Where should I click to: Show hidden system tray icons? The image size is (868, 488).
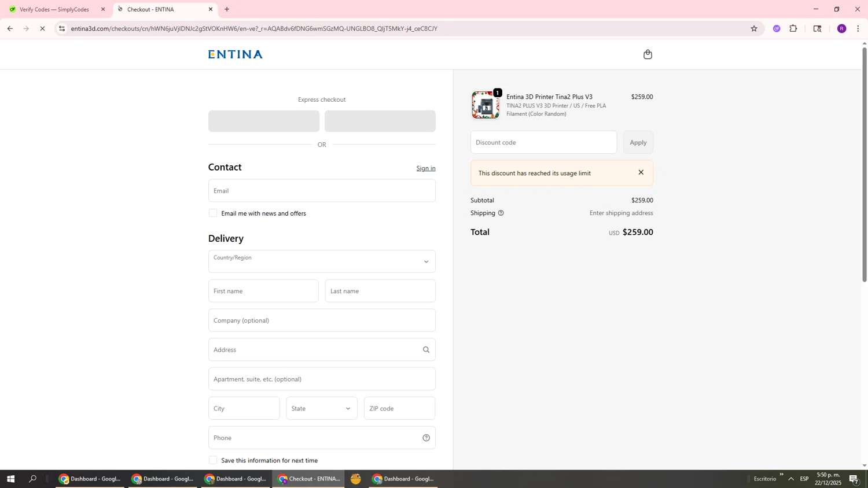[x=791, y=479]
